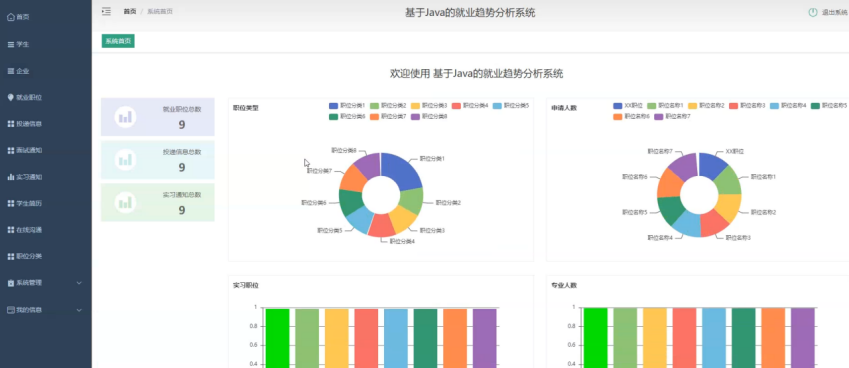The image size is (849, 368).
Task: Toggle 职位分类2 legend in 职位类型 chart
Action: [x=388, y=106]
